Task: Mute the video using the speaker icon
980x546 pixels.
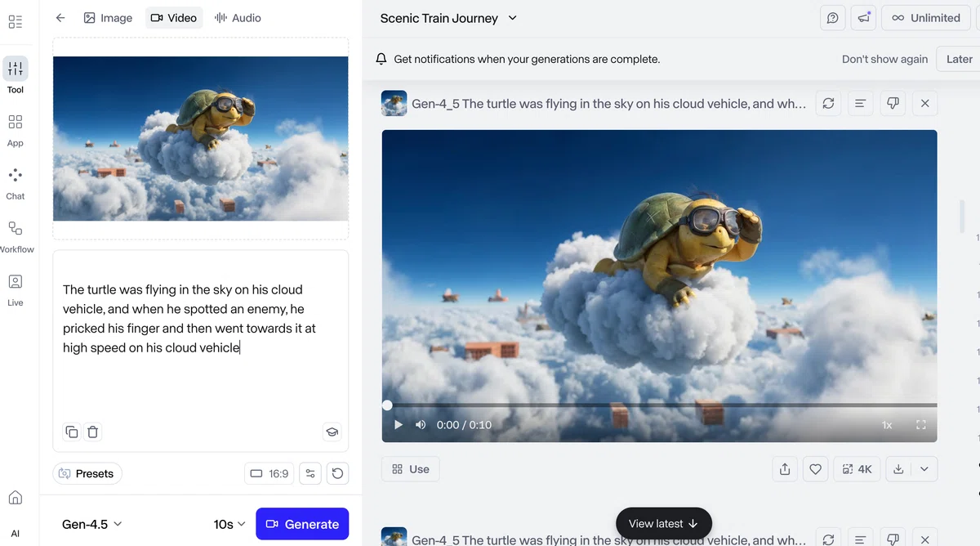Action: click(x=421, y=425)
